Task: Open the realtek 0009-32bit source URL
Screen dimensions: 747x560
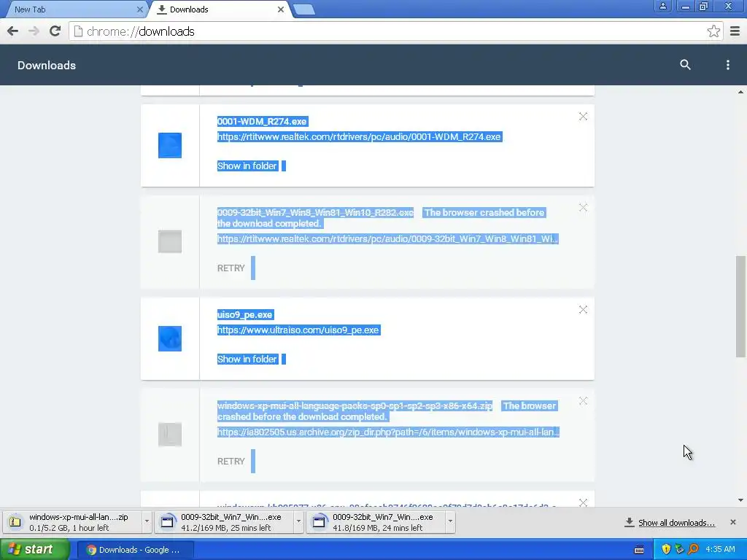Action: pyautogui.click(x=388, y=238)
